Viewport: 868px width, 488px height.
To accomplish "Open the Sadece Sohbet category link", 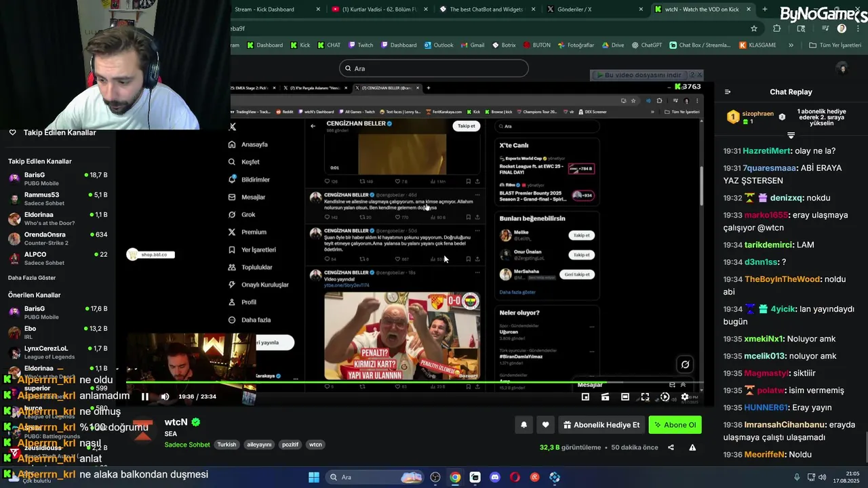I will (187, 445).
